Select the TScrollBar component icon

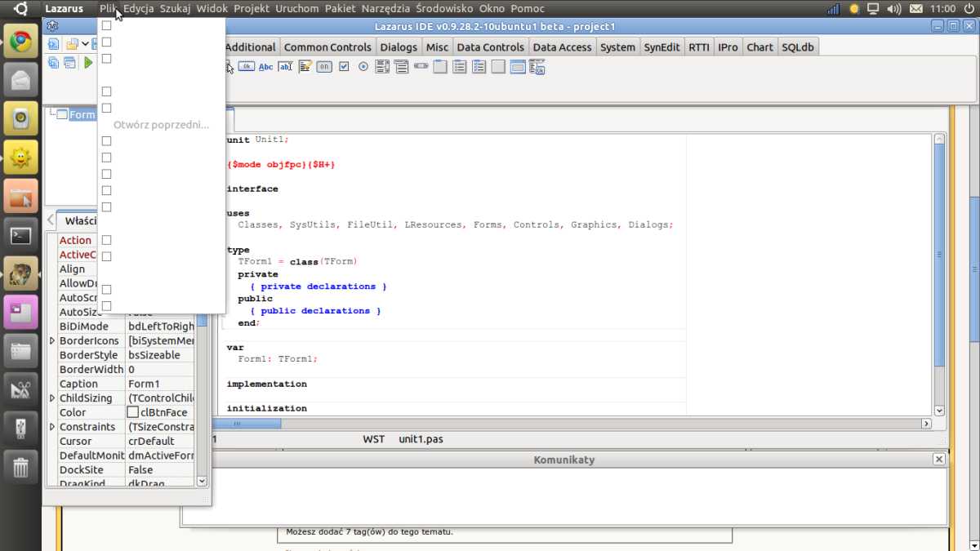click(x=421, y=67)
